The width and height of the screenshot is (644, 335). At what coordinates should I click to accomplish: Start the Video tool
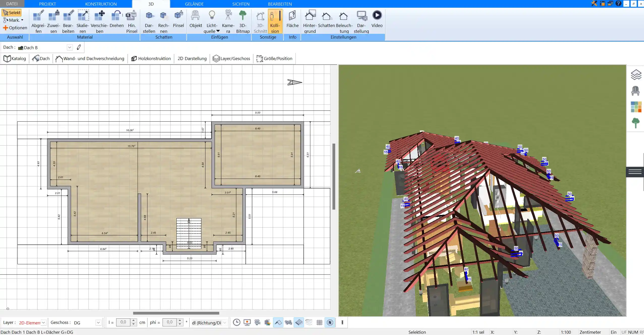pyautogui.click(x=377, y=19)
